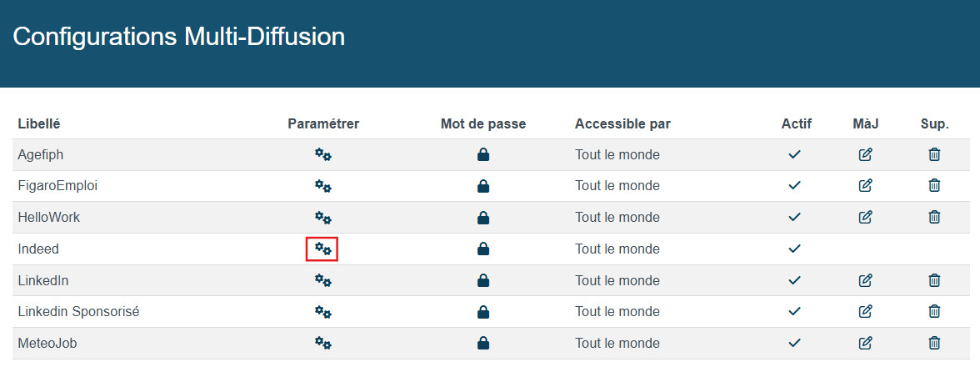Viewport: 980px width, 367px height.
Task: Toggle the Actif checkmark for Linkedin Sponsorisé
Action: point(794,311)
